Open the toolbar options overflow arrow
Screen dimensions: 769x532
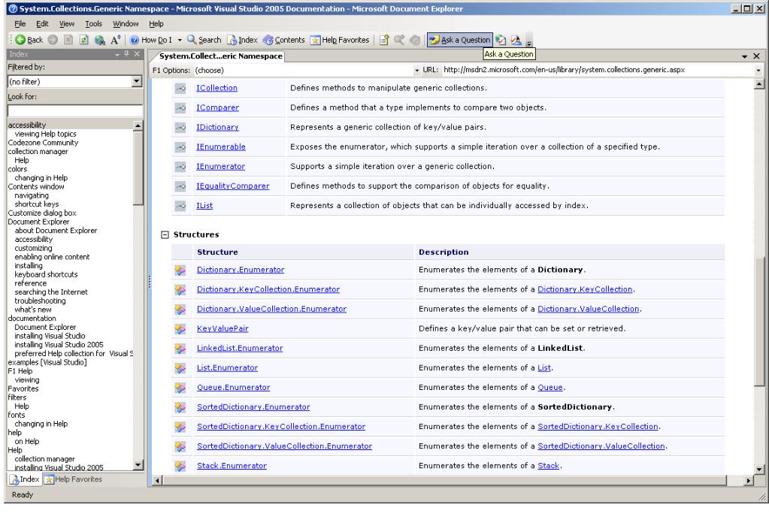click(529, 41)
